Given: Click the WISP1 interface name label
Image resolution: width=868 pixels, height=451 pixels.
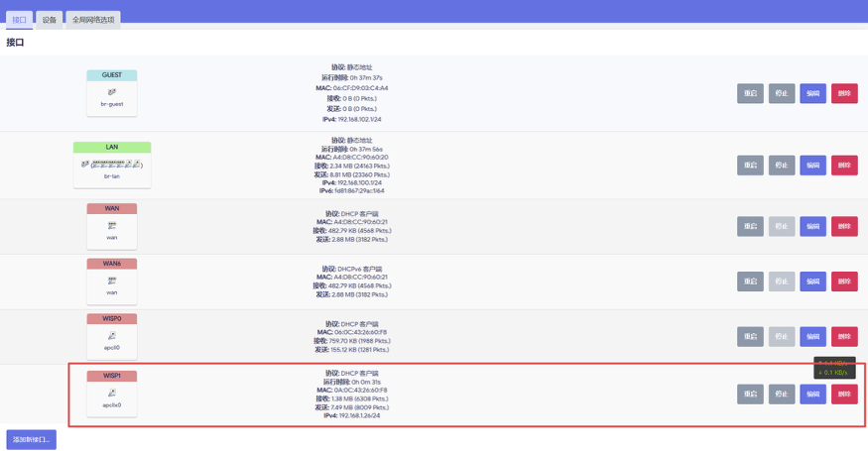Looking at the screenshot, I should (112, 376).
